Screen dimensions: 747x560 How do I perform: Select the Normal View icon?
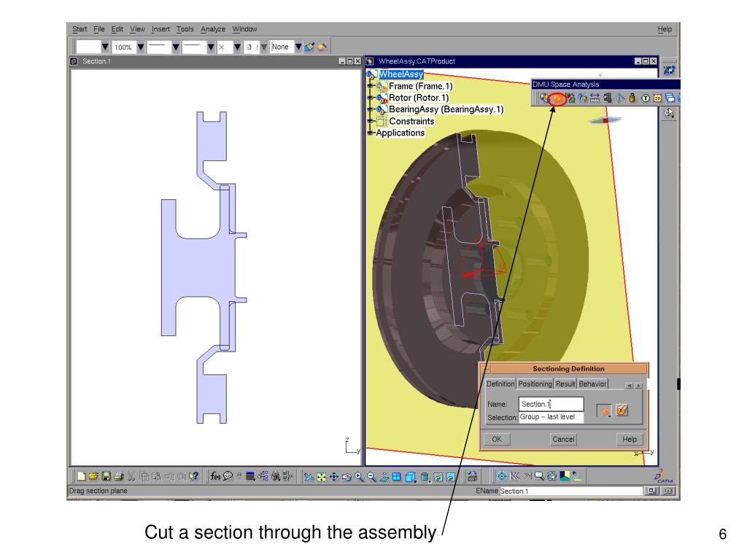(384, 477)
